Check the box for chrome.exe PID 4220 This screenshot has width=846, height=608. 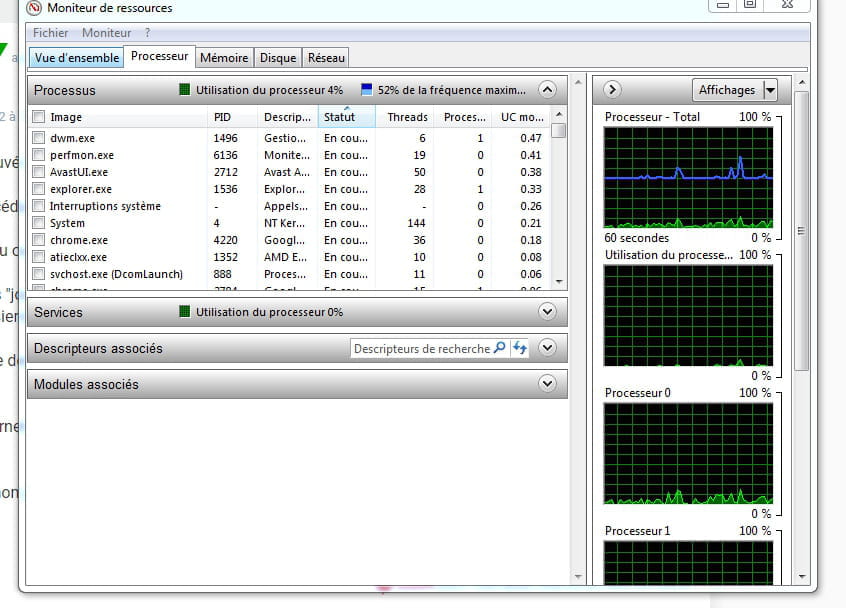click(38, 240)
